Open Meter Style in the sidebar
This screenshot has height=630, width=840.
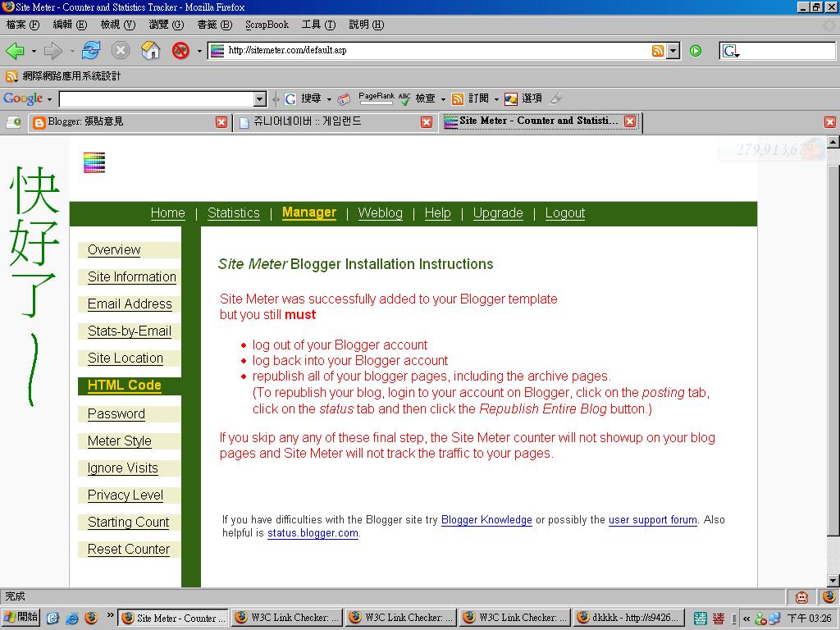pos(120,441)
